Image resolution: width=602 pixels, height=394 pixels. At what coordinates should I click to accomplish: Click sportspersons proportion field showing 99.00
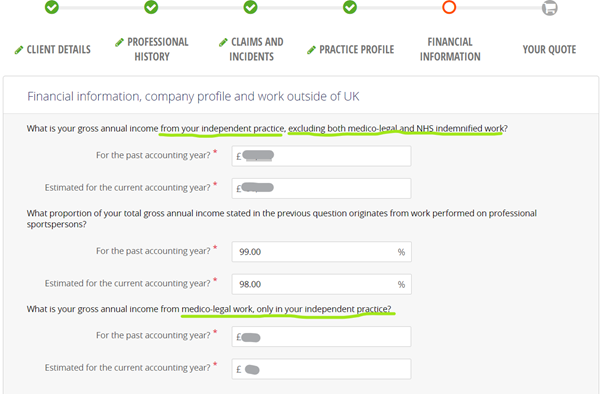click(x=321, y=252)
